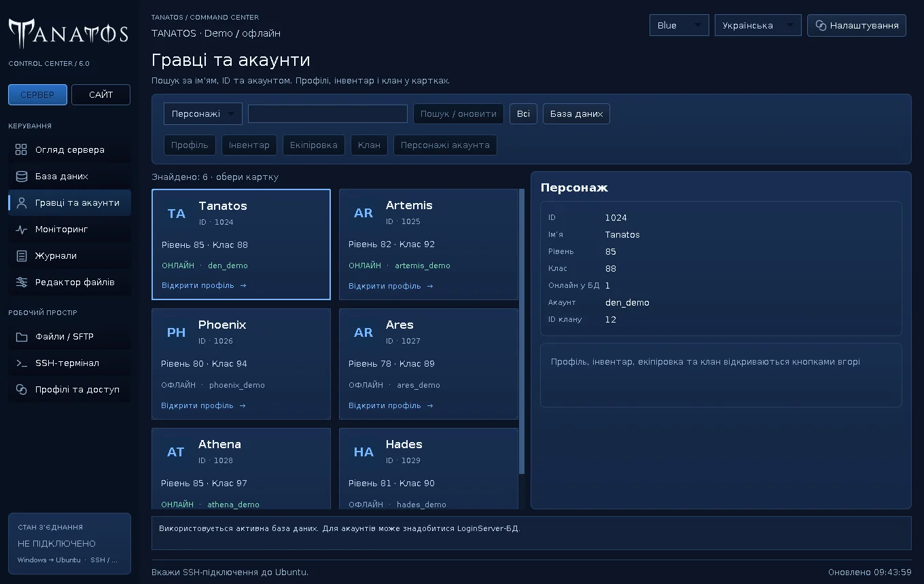Screen dimensions: 924x584
Task: Open Огляд сервера menu item
Action: tap(69, 149)
